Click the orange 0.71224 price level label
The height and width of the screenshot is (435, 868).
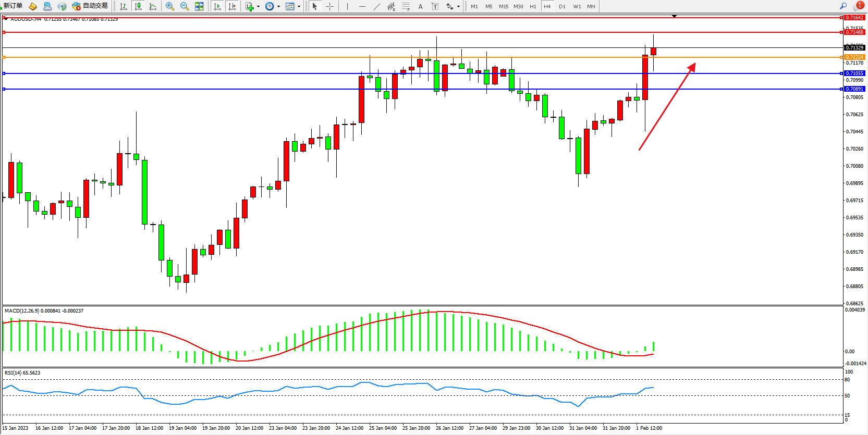pyautogui.click(x=854, y=57)
